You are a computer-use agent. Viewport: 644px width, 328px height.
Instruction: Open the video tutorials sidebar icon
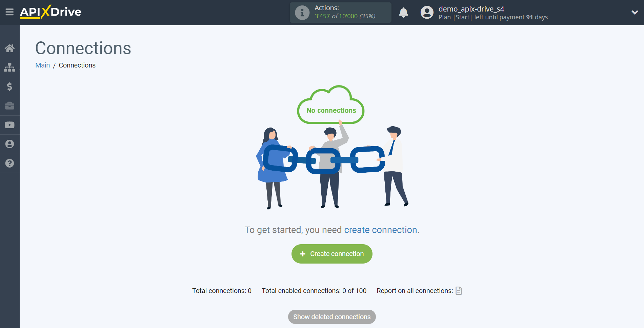[x=9, y=125]
